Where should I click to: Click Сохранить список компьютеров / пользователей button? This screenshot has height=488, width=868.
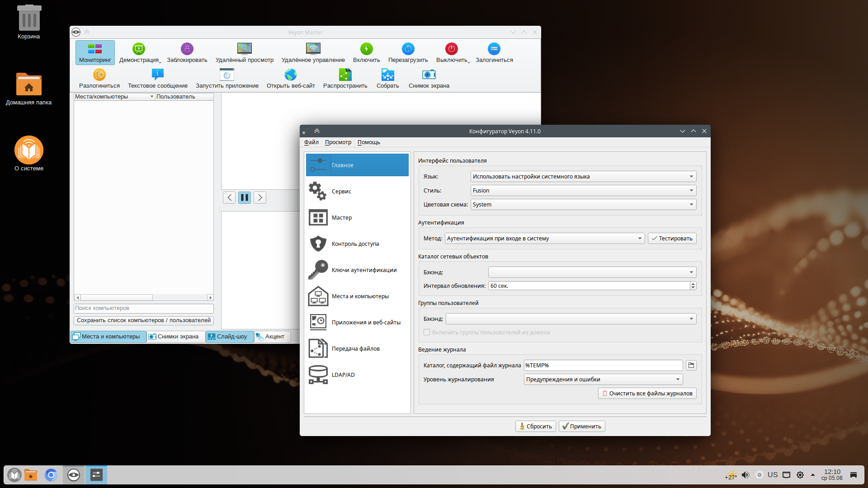click(x=144, y=320)
